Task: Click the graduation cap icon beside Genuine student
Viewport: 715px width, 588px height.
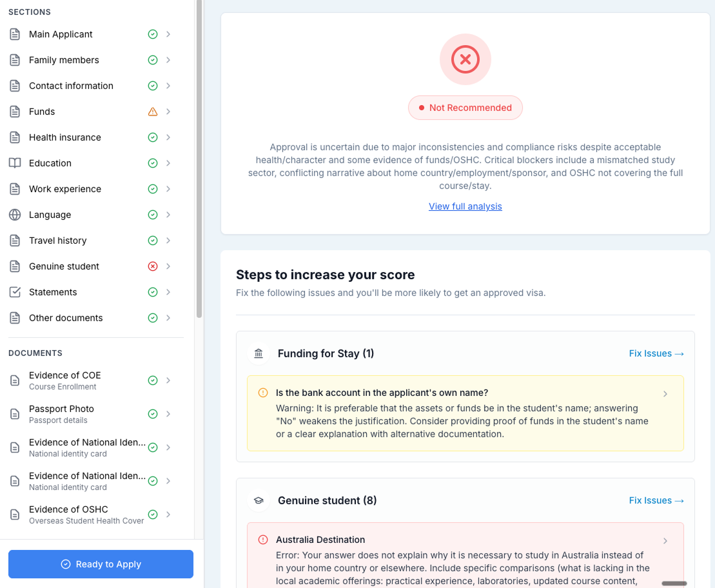Action: click(258, 500)
